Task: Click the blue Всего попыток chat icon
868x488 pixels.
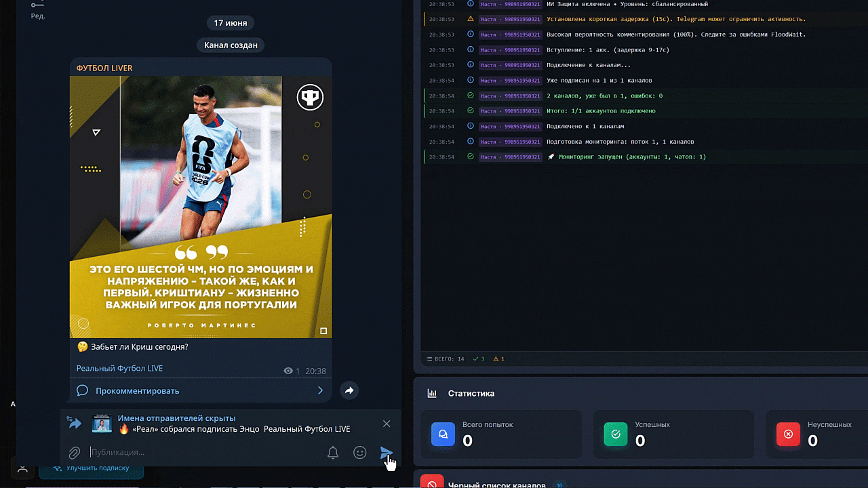Action: click(443, 434)
